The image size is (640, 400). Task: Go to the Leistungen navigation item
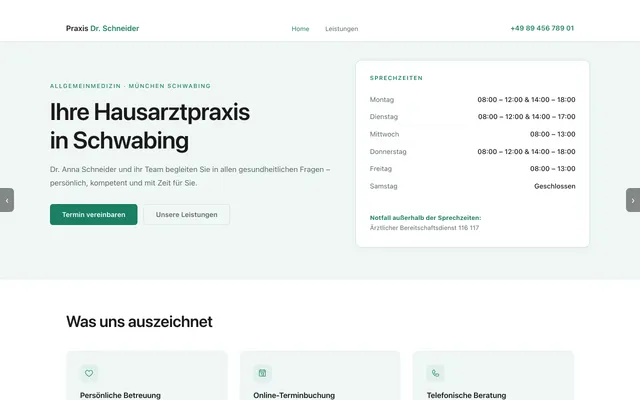click(341, 29)
